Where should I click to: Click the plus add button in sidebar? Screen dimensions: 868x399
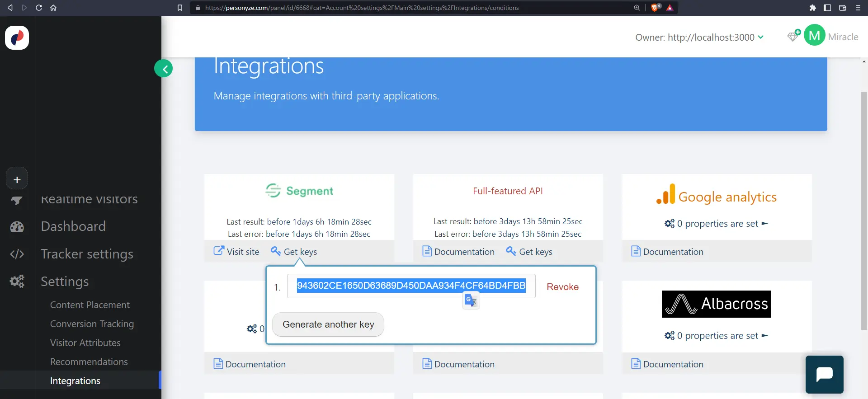17,179
